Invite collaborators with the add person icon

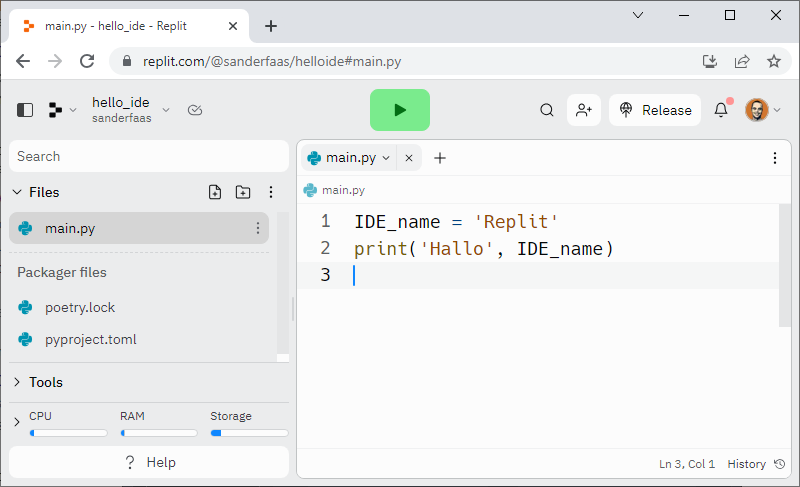[x=584, y=110]
